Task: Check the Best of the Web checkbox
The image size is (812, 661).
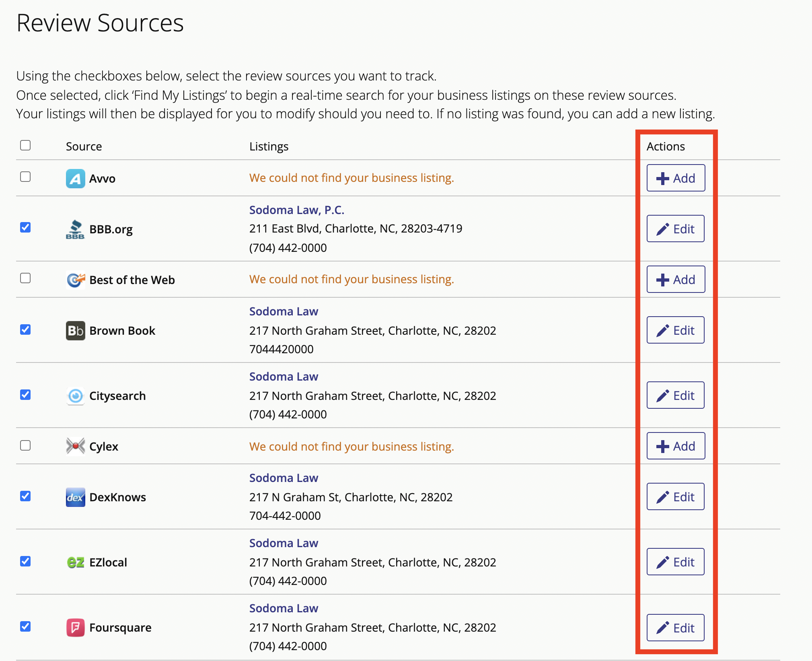Action: pyautogui.click(x=25, y=278)
